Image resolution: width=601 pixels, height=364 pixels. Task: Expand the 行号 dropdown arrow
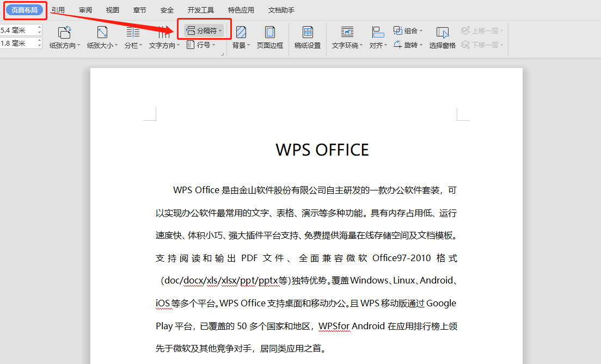[213, 45]
